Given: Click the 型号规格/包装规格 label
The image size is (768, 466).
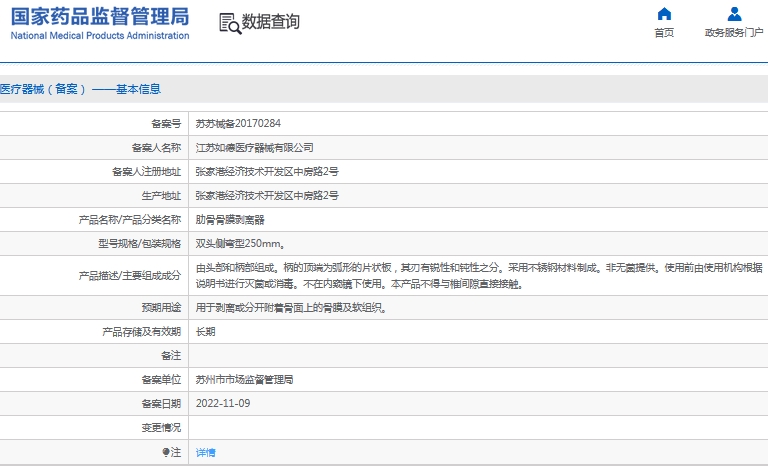Looking at the screenshot, I should 140,244.
